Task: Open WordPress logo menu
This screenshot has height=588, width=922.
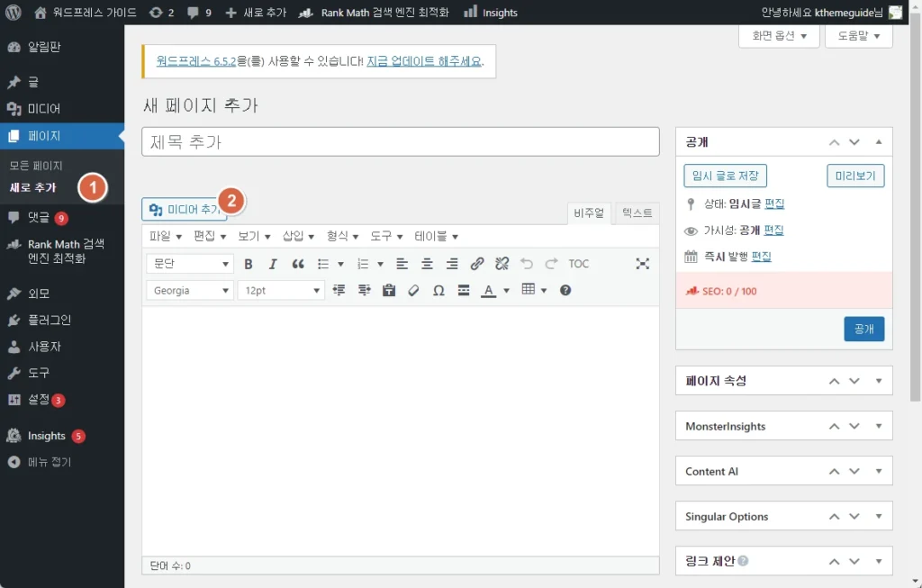Action: point(14,13)
